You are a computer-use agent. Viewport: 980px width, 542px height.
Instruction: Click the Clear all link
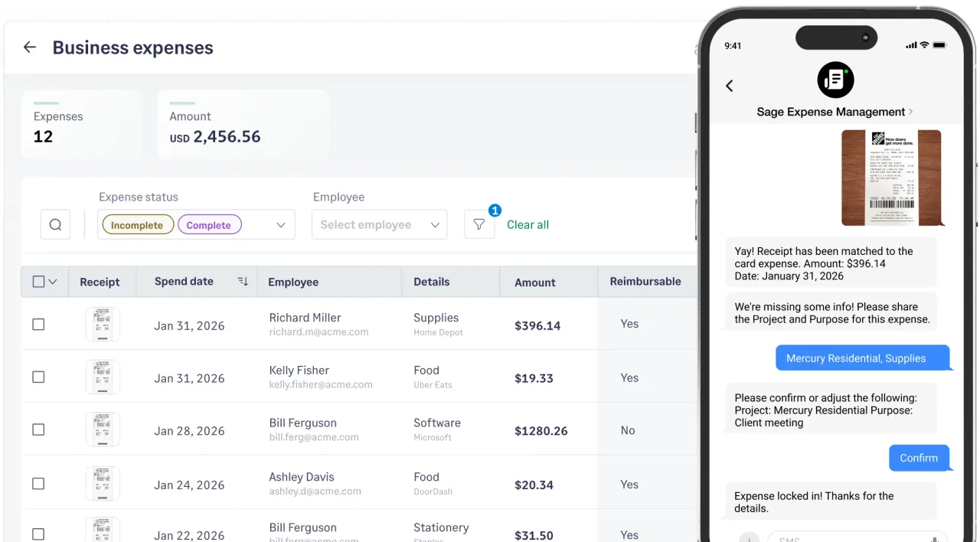[528, 225]
